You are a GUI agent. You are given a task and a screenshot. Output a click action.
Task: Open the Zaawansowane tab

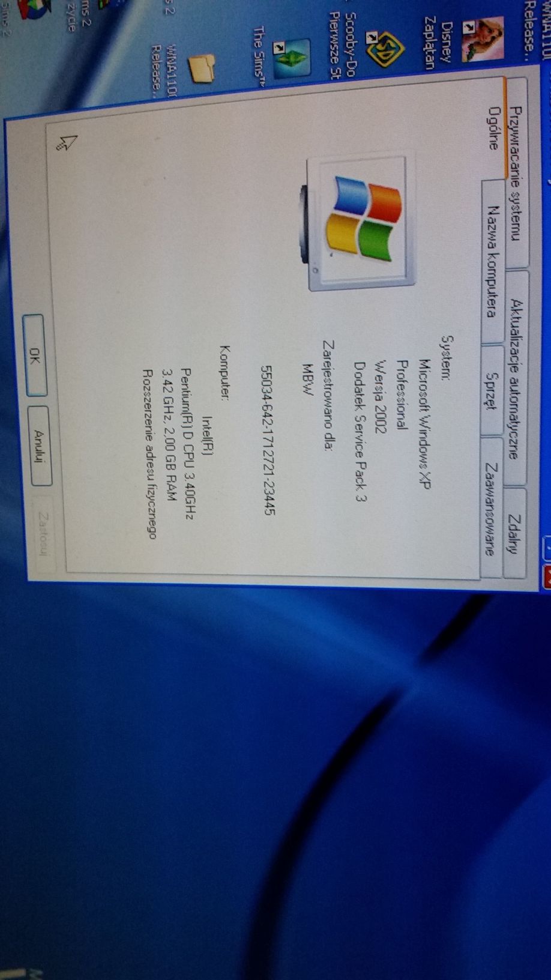pyautogui.click(x=490, y=507)
